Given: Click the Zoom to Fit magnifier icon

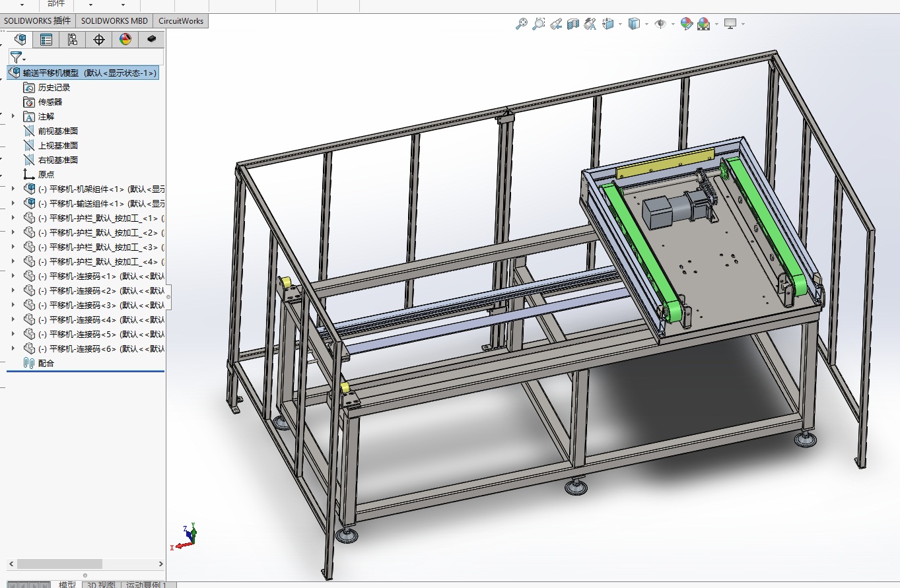Looking at the screenshot, I should point(521,24).
